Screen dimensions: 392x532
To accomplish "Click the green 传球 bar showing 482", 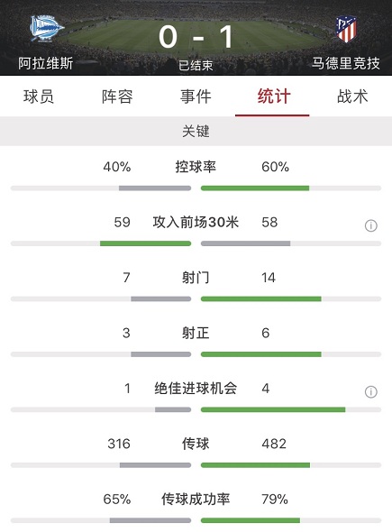I will point(255,465).
